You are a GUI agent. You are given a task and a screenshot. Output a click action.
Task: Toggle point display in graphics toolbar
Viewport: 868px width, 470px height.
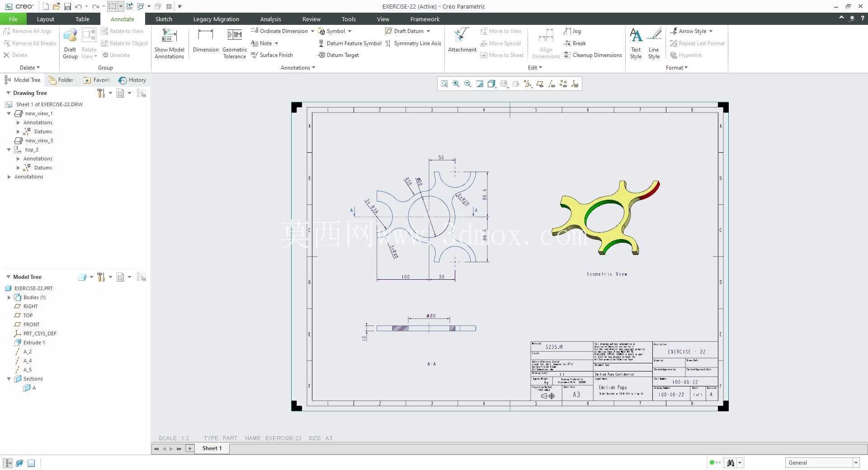click(x=563, y=84)
